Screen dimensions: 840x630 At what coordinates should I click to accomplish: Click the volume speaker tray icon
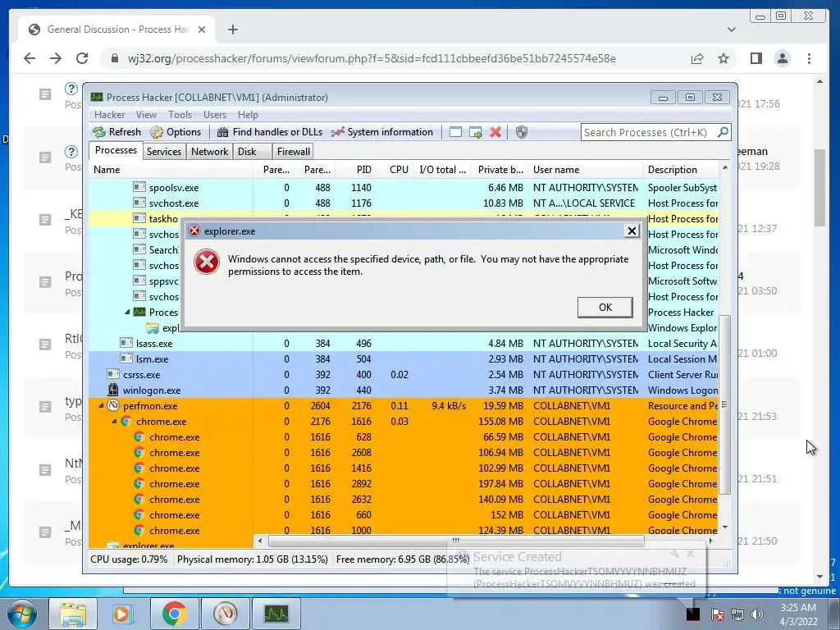pos(757,614)
